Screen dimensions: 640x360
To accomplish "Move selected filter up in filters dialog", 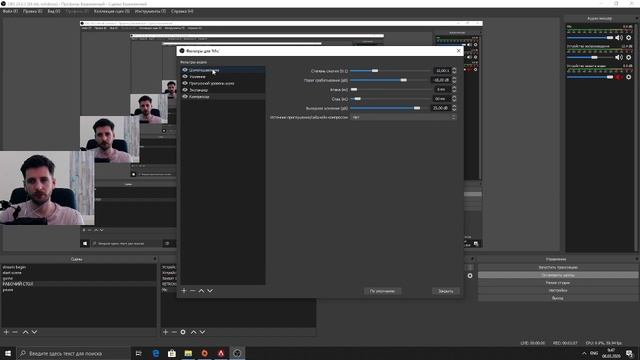I will click(x=201, y=291).
